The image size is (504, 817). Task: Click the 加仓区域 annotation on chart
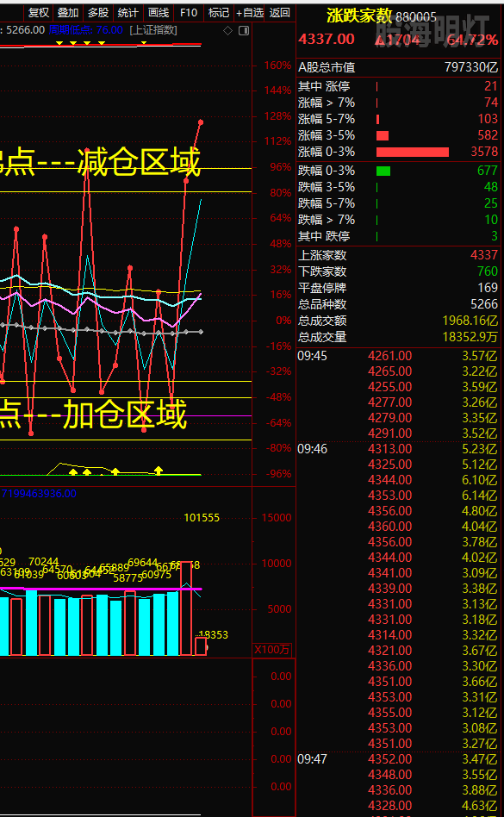(124, 415)
